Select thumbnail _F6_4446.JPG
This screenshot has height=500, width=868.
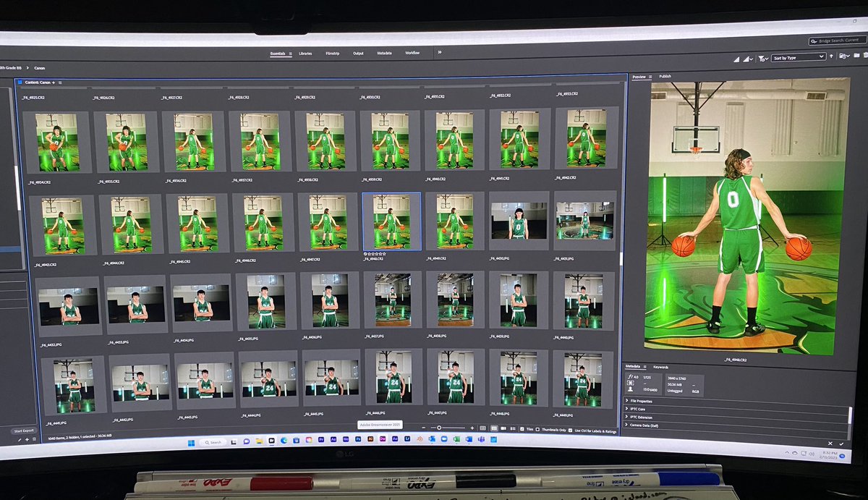click(393, 378)
